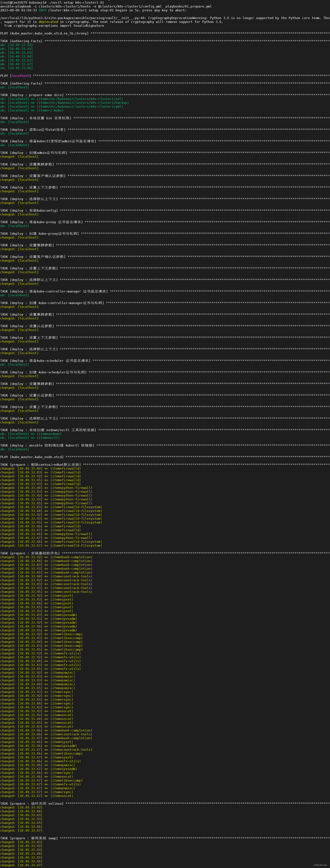The height and width of the screenshot is (868, 330).
Task: Click "changed: [10.49.33.67] => (item=libseccomp)"
Action: (x=41, y=780)
